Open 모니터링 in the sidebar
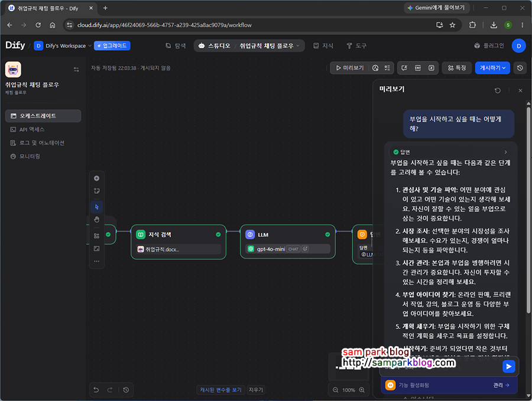The height and width of the screenshot is (401, 532). tap(43, 157)
